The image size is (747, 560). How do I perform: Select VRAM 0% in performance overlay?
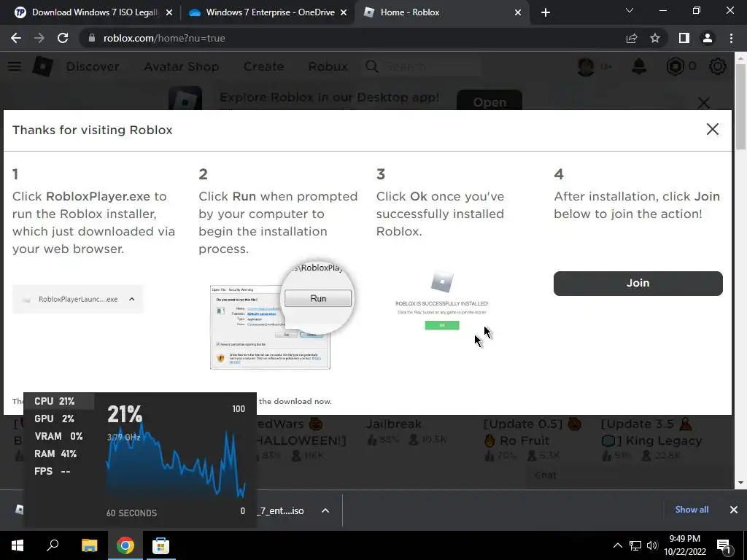pyautogui.click(x=58, y=436)
